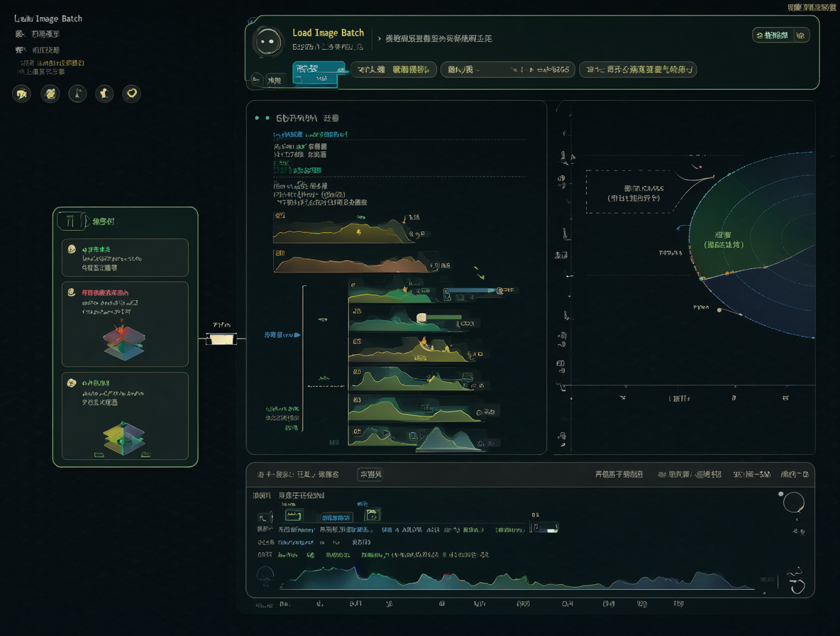
Task: Expand the chevron right of the Load Image Batch title
Action: (380, 38)
